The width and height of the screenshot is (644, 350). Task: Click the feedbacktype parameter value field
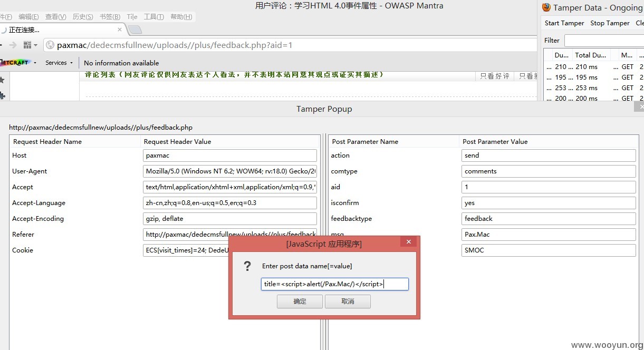(549, 219)
